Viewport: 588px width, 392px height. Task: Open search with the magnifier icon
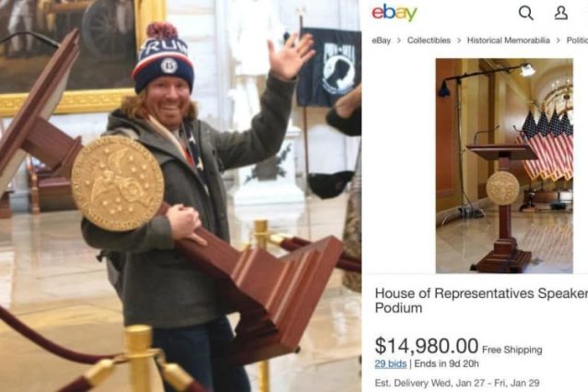pyautogui.click(x=525, y=14)
